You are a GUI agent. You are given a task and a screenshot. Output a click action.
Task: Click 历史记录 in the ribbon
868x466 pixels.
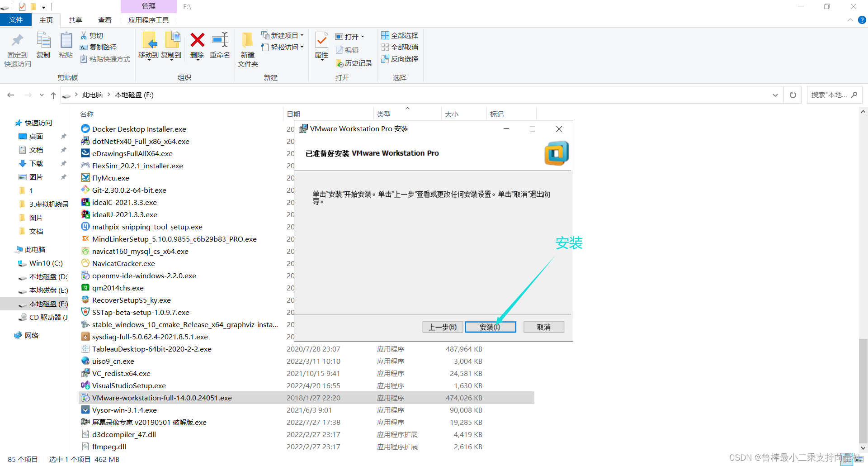pyautogui.click(x=354, y=63)
